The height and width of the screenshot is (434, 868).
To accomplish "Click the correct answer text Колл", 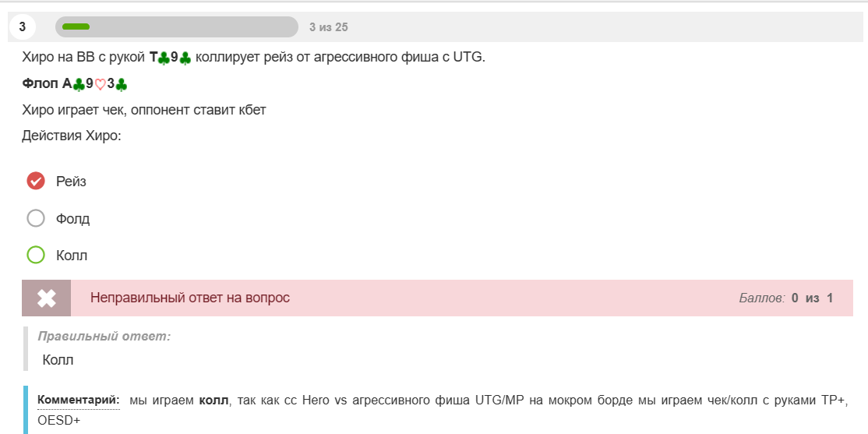I will tap(58, 360).
